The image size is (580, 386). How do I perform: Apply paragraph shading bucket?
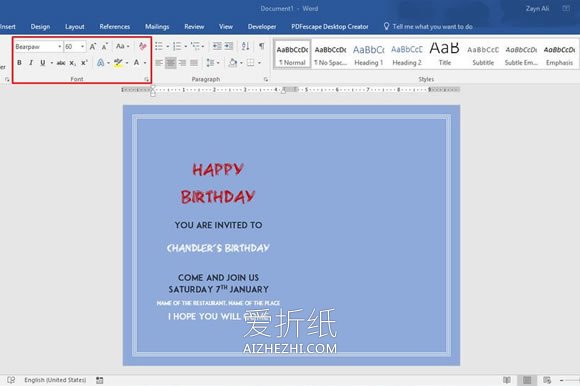coord(233,63)
